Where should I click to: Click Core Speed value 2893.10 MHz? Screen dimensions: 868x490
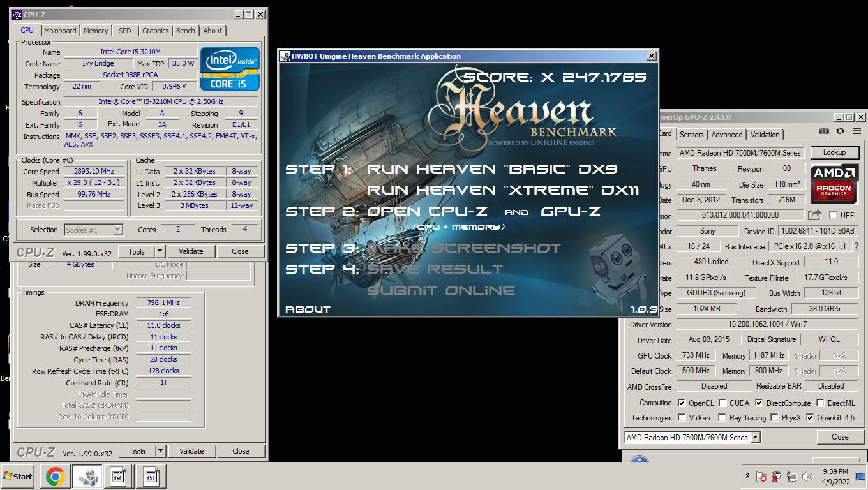tap(94, 171)
